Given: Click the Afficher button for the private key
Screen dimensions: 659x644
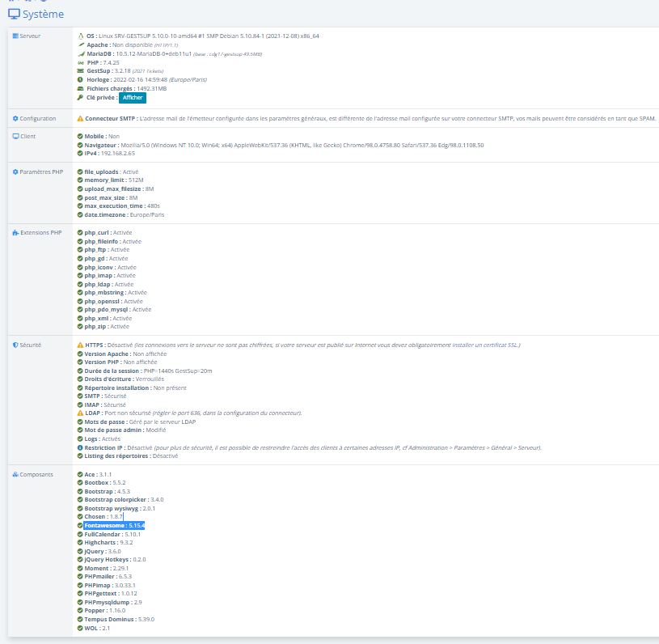Looking at the screenshot, I should pos(133,98).
